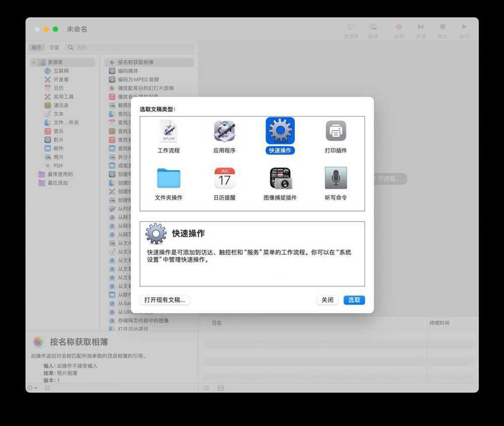The image size is (504, 426).
Task: Click the 录制 record icon in the toolbar
Action: pos(399,27)
